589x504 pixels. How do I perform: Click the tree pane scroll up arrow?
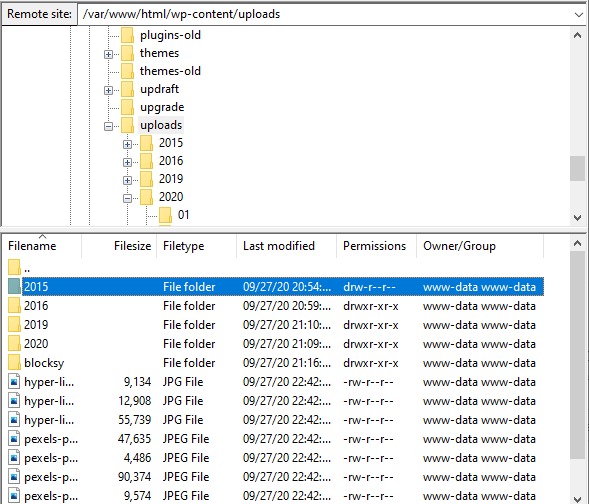pos(577,36)
